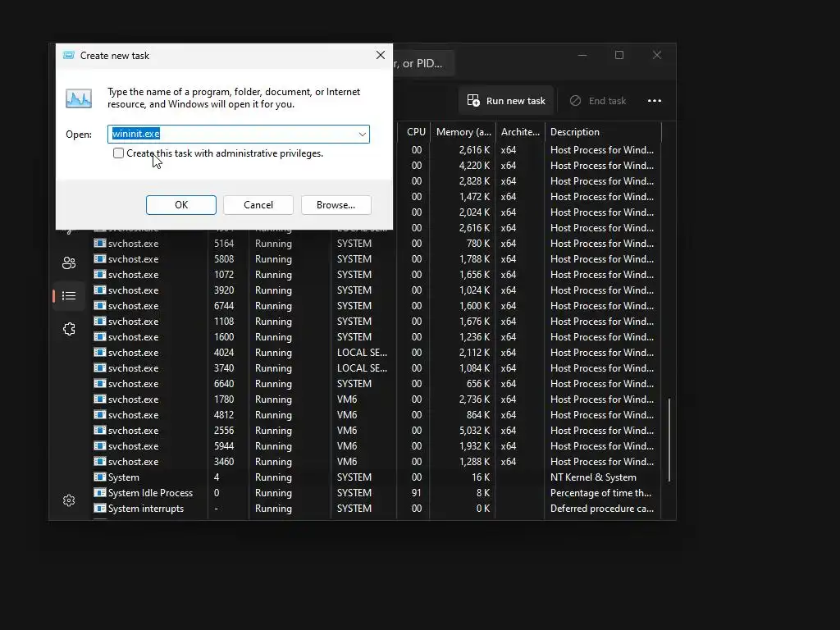This screenshot has width=840, height=630.
Task: Click icon of svchost.exe PID 3920
Action: pos(99,290)
